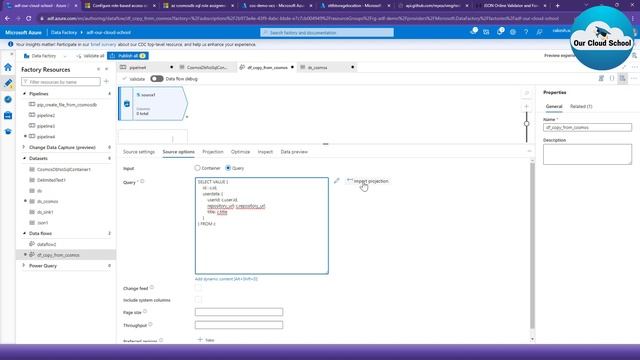Click the Page size input field
Image resolution: width=640 pixels, height=360 pixels.
tap(239, 312)
